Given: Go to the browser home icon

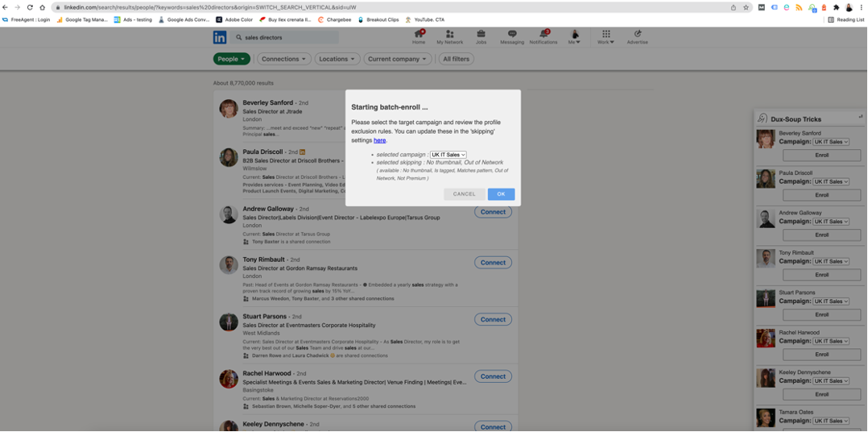Looking at the screenshot, I should coord(42,7).
